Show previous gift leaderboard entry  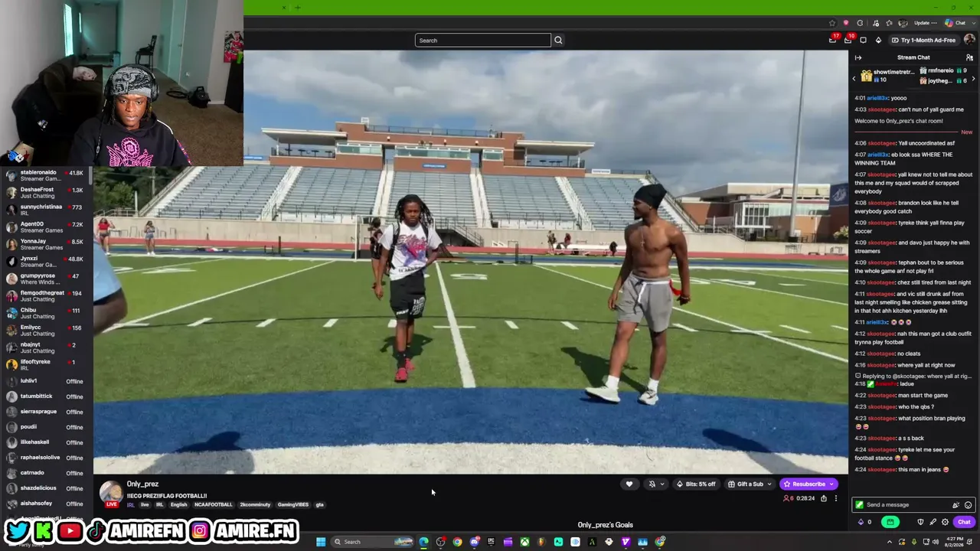(854, 78)
